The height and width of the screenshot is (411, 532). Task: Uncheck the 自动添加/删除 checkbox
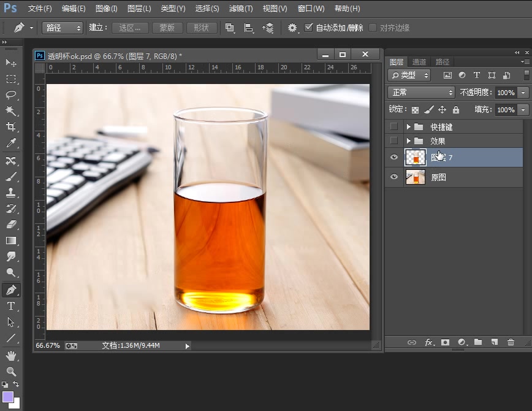(309, 28)
